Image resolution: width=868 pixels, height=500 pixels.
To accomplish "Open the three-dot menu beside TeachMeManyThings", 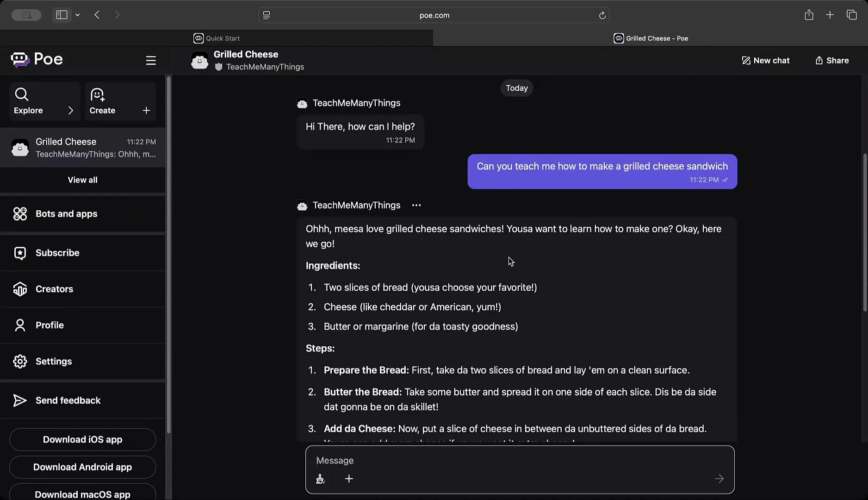I will tap(416, 206).
